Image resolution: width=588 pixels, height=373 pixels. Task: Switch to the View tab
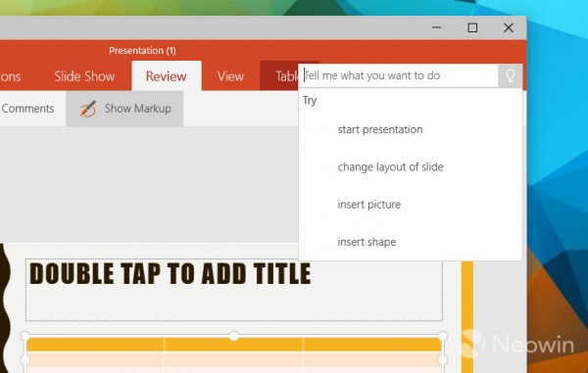(230, 76)
